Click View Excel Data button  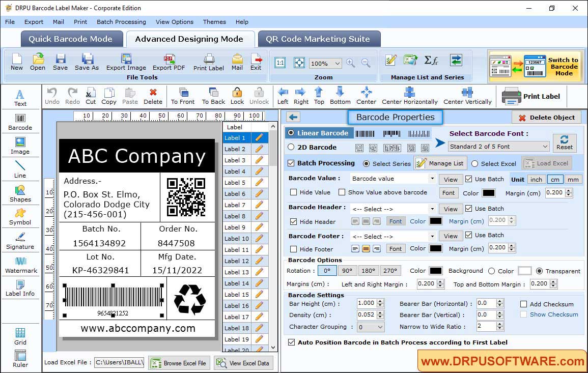(x=243, y=363)
